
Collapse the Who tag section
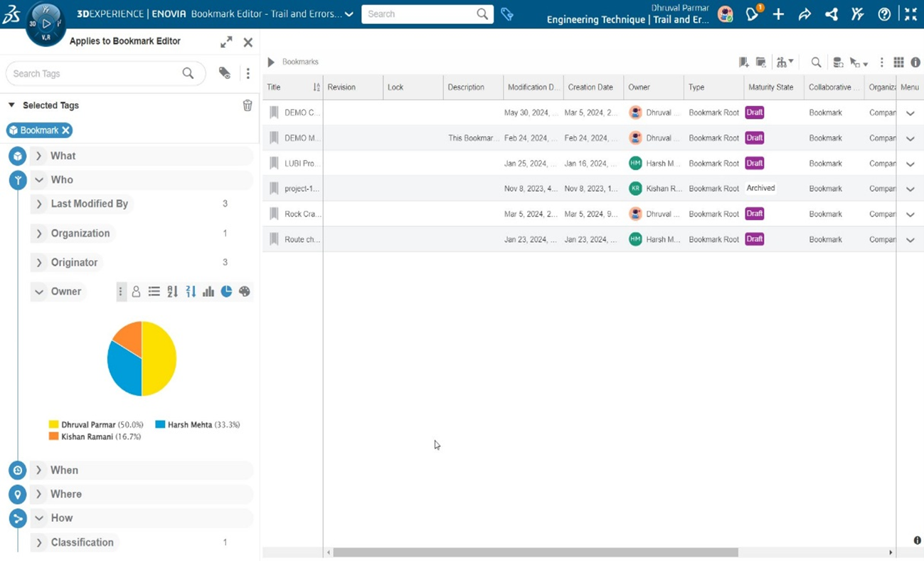coord(39,180)
